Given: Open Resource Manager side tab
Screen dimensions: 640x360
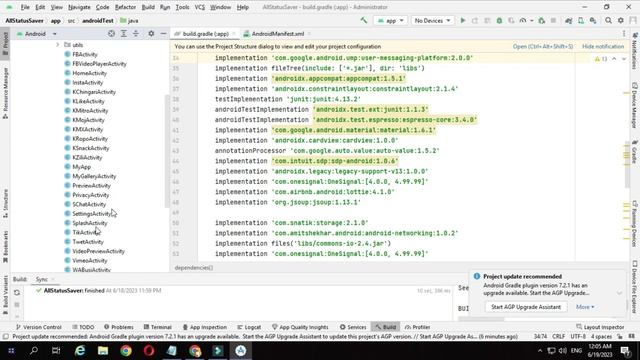Looking at the screenshot, I should coord(5,93).
